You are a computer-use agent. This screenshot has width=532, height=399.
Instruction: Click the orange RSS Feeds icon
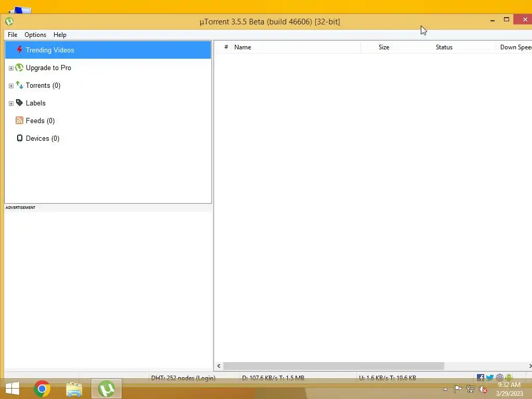(x=19, y=121)
